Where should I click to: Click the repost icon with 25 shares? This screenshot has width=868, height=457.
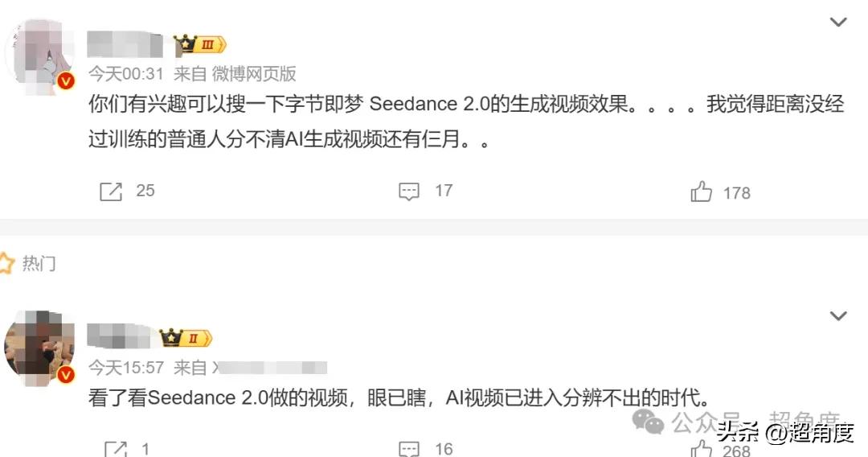[111, 191]
